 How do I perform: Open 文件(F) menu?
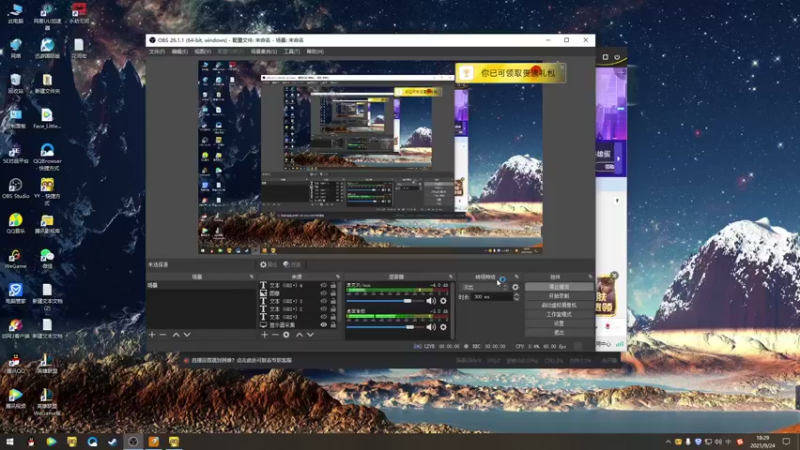(x=157, y=52)
